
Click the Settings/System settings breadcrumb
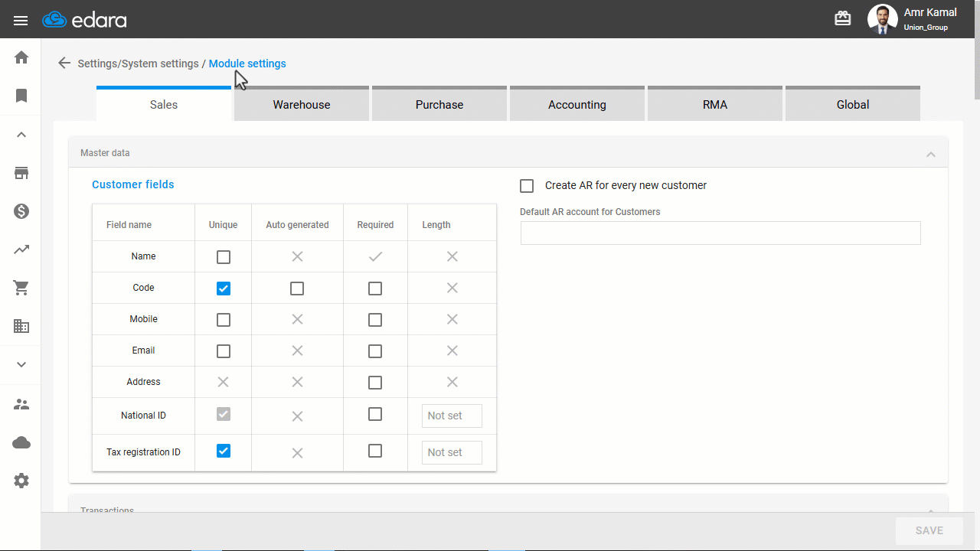tap(138, 64)
